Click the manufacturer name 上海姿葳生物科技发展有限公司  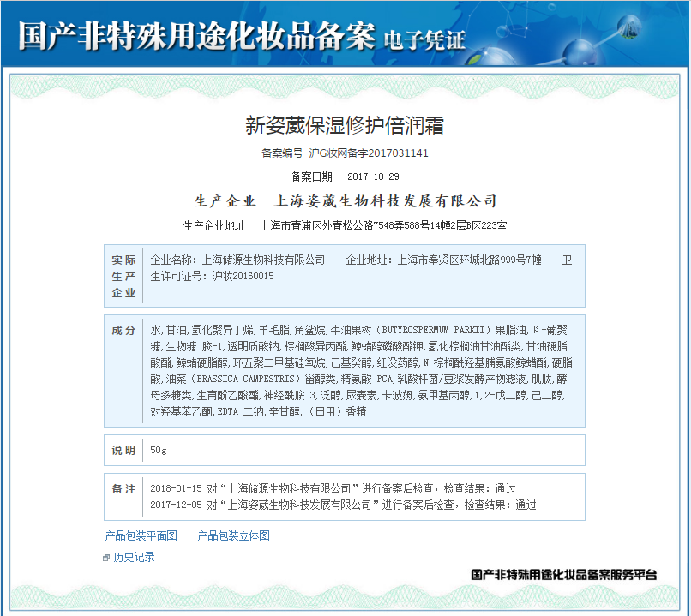coord(385,201)
